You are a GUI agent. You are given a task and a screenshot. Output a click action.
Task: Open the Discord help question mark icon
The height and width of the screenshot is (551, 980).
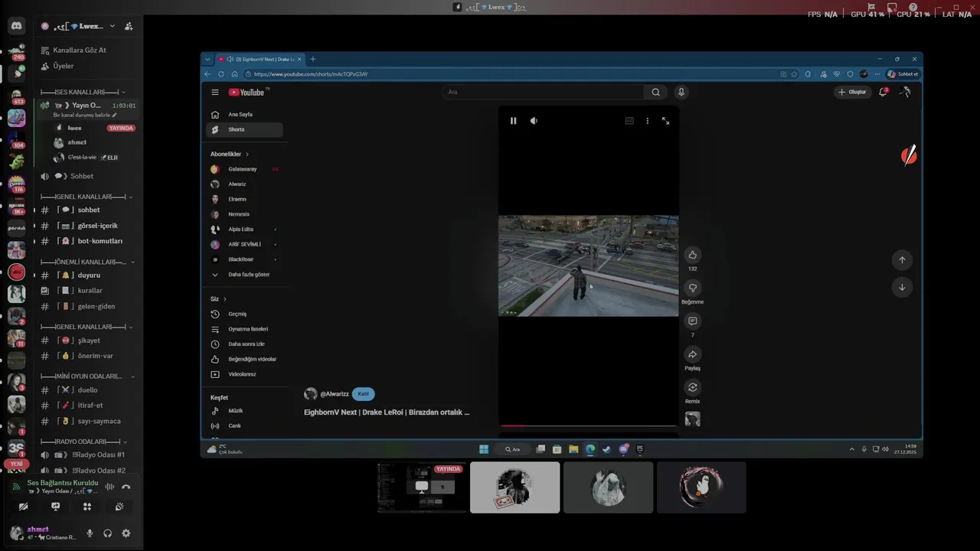pos(913,7)
